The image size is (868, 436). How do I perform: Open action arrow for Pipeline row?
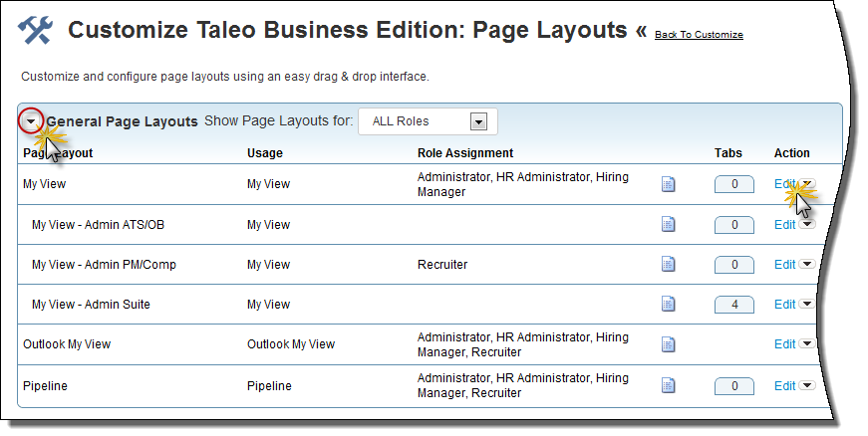click(807, 385)
